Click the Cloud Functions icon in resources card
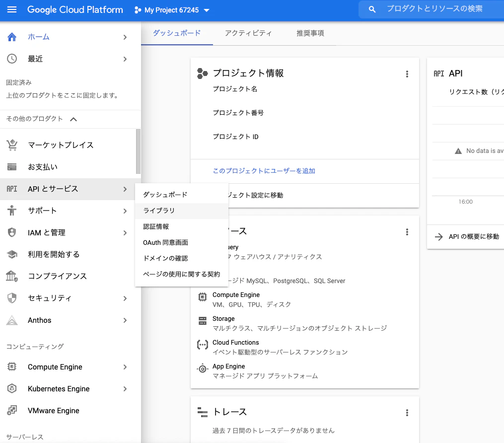504x443 pixels. tap(203, 345)
